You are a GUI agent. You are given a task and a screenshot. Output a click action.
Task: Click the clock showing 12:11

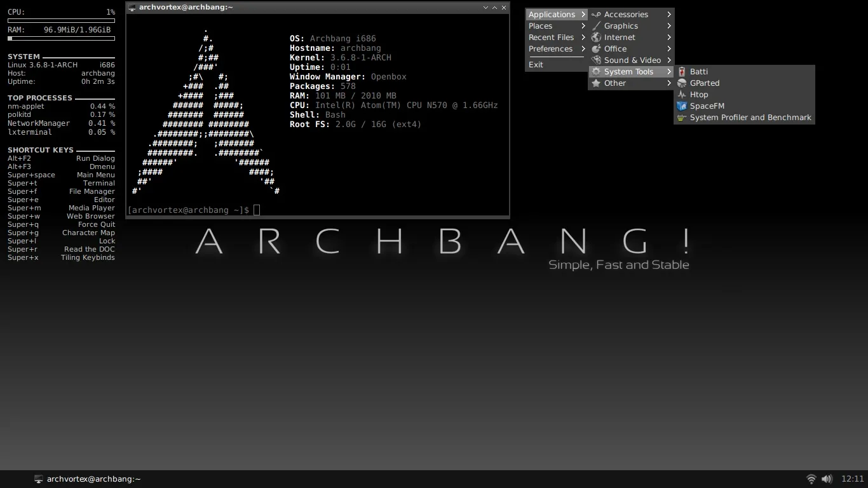pyautogui.click(x=852, y=479)
